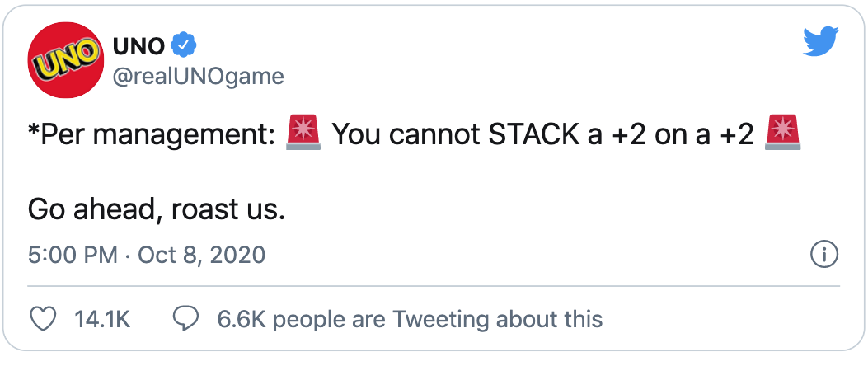Viewport: 868px width, 366px height.
Task: Open the @realUNOgame handle link
Action: pyautogui.click(x=198, y=77)
